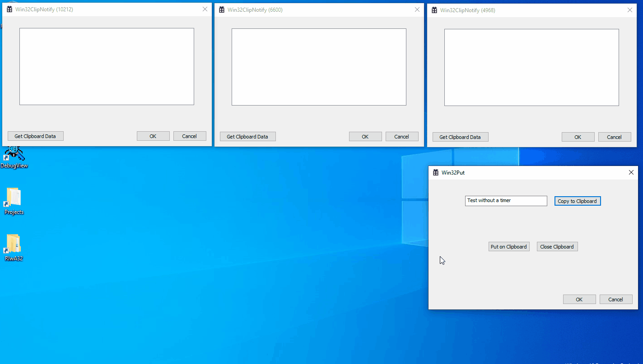Viewport: 643px width, 364px height.
Task: Open the RlwA32 folder on the desktop
Action: pos(13,246)
